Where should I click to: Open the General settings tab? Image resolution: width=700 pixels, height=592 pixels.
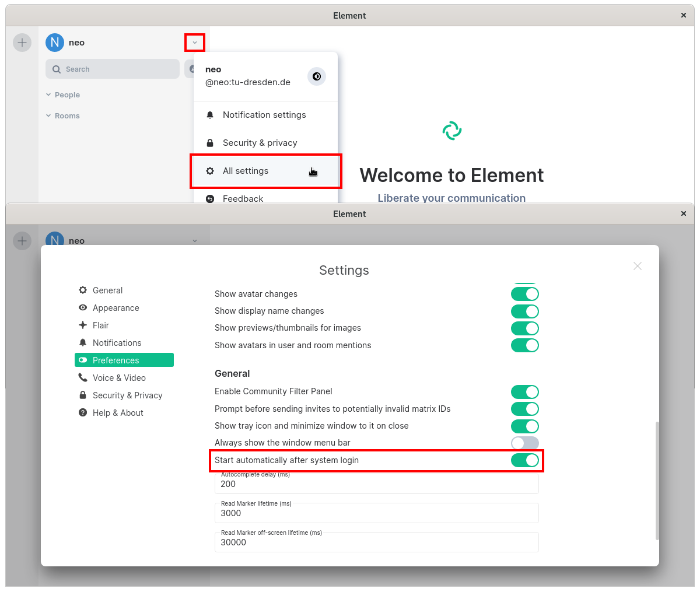click(x=124, y=290)
